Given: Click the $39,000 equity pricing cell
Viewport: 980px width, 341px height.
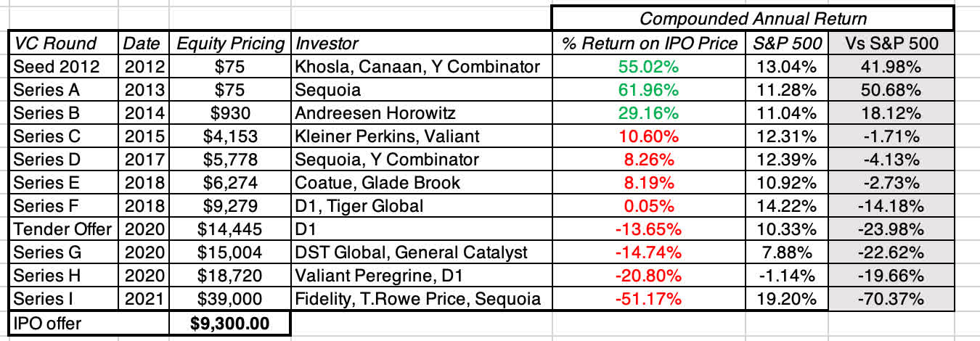Looking at the screenshot, I should 231,298.
